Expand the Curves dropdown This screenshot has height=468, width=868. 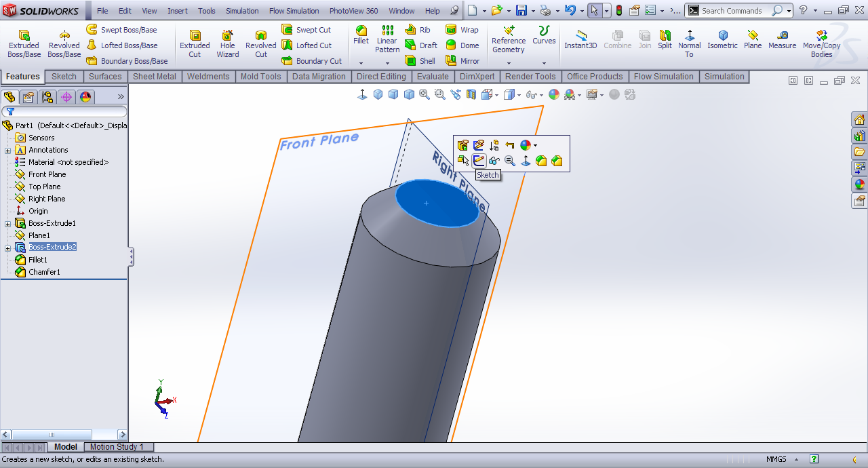coord(544,63)
